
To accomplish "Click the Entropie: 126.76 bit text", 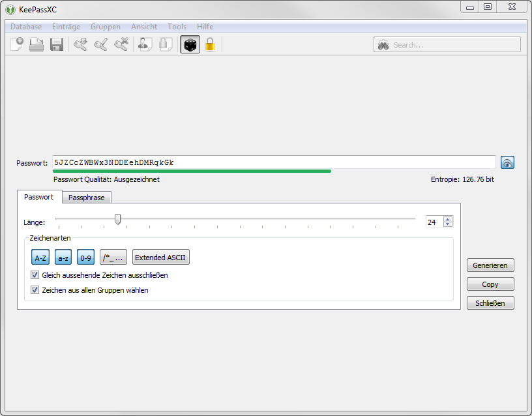I will point(462,179).
